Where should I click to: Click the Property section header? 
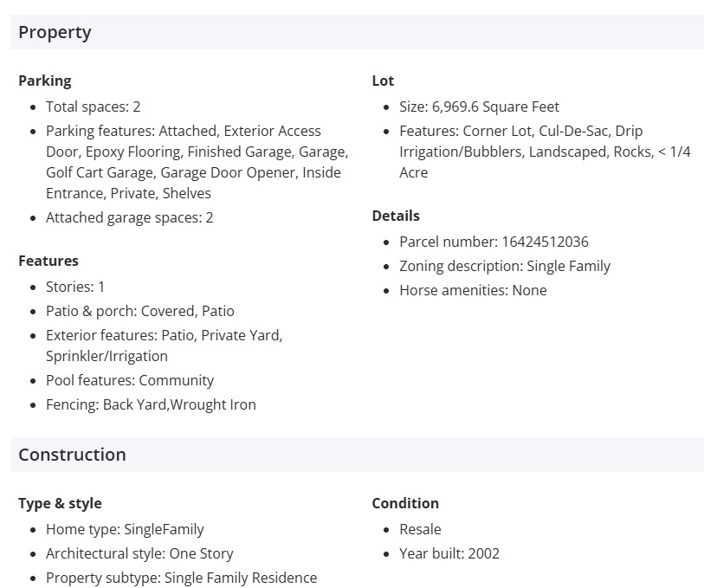tap(55, 33)
